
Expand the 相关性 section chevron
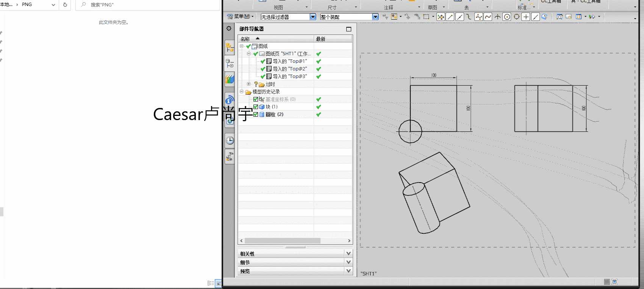[x=349, y=253]
